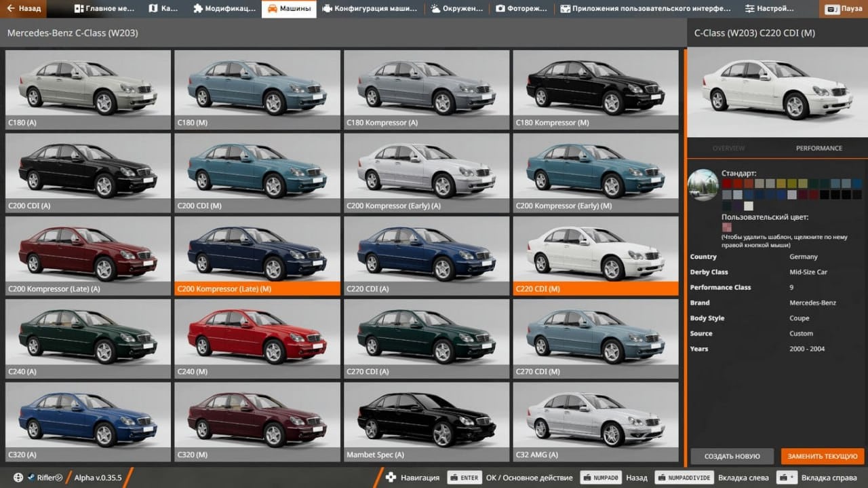Click the Performance Class value 9
This screenshot has height=488, width=868.
(791, 287)
